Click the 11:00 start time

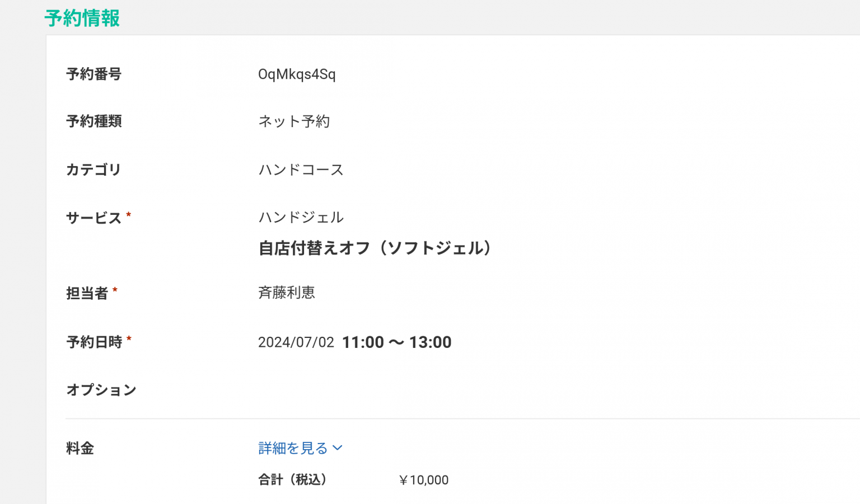(x=363, y=342)
